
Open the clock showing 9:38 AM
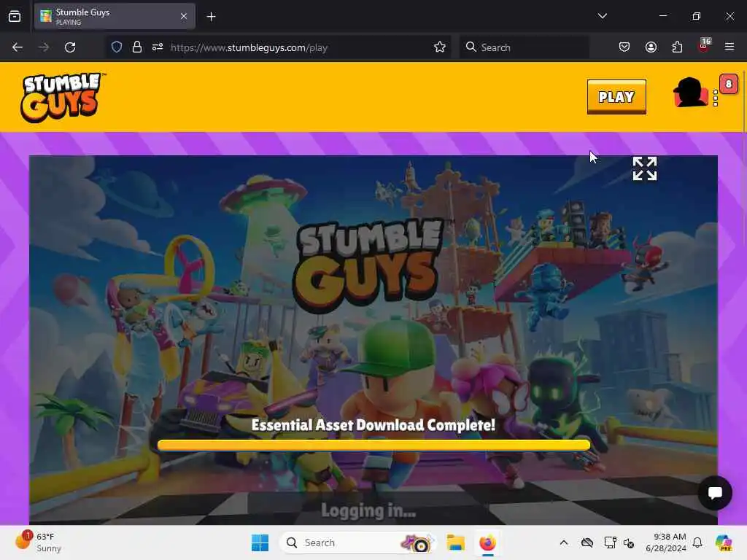click(666, 542)
